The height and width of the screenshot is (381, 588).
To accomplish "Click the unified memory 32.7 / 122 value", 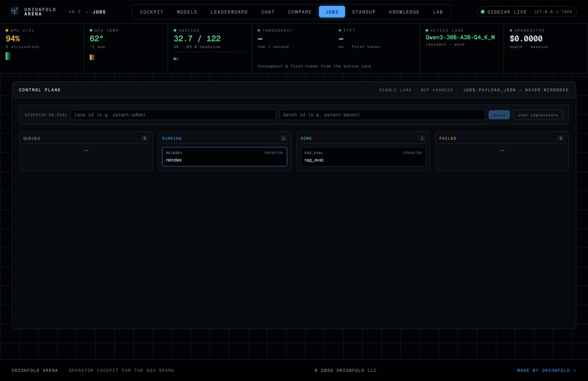I will click(197, 38).
